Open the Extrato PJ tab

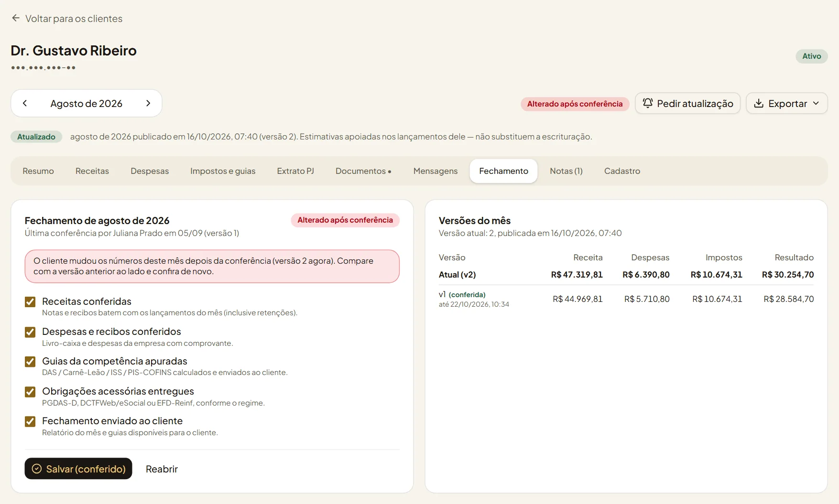295,171
